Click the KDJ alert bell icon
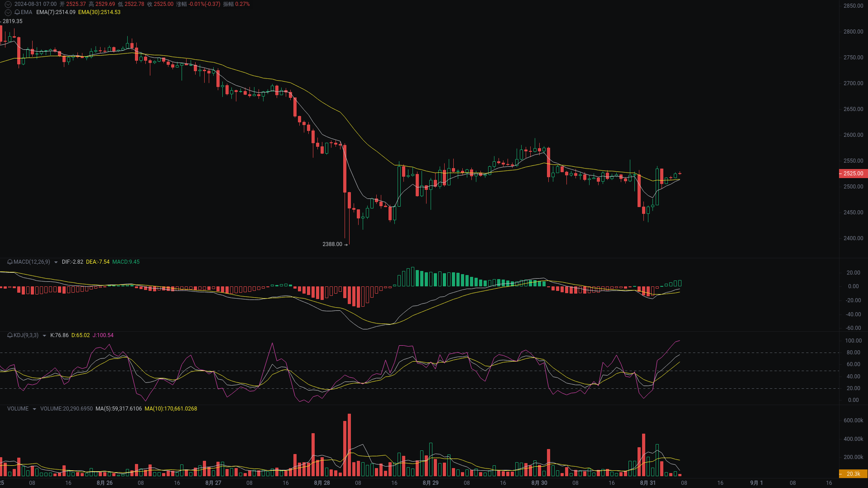This screenshot has height=488, width=868. (9, 335)
